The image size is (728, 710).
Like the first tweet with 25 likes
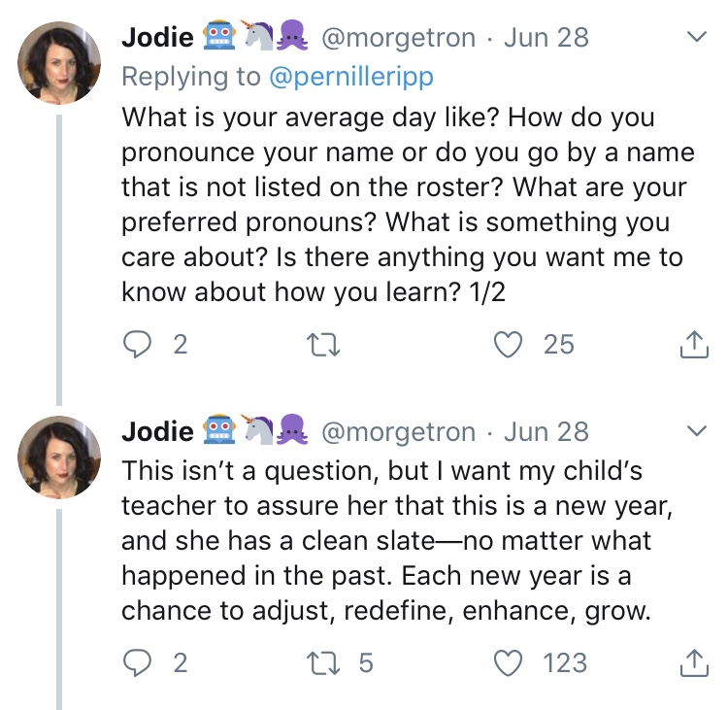tap(509, 344)
